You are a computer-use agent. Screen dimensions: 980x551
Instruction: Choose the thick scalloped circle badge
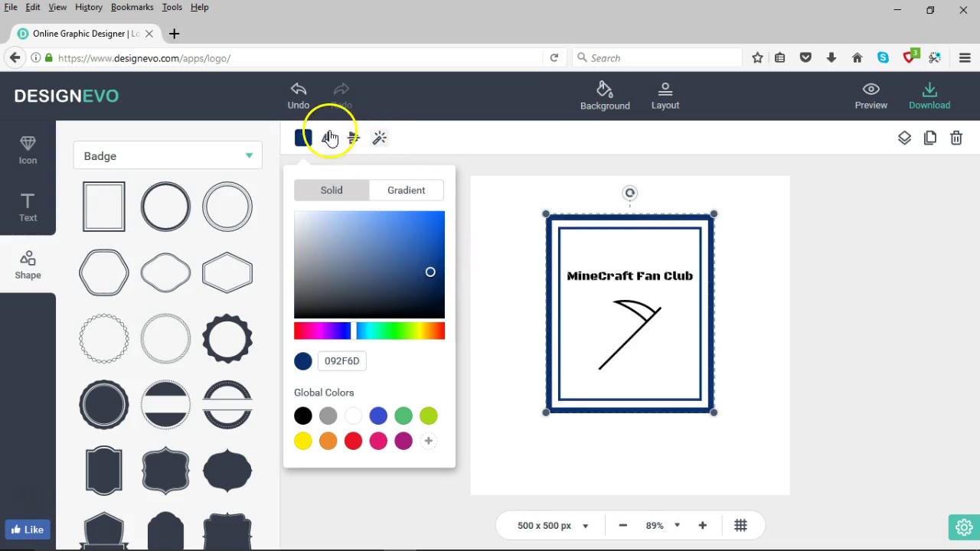227,338
